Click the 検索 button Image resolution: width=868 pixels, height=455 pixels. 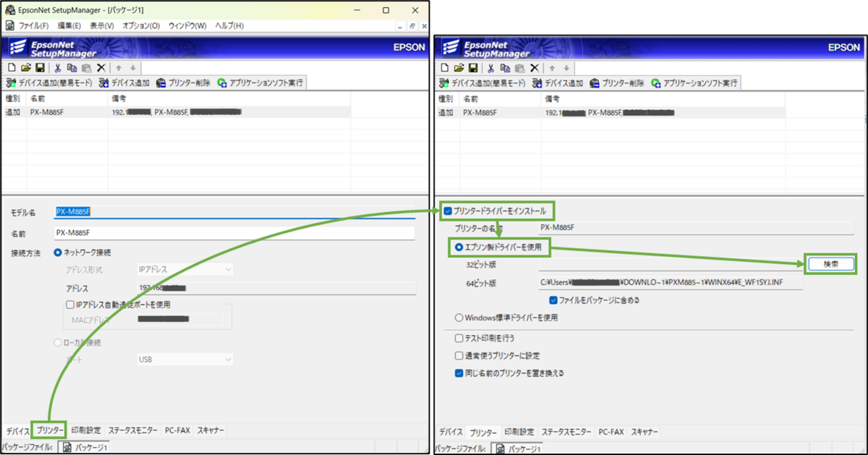tap(830, 265)
